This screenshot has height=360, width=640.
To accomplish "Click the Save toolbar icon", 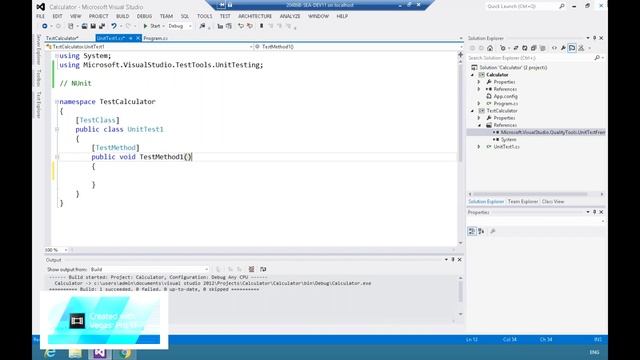I will tap(93, 26).
